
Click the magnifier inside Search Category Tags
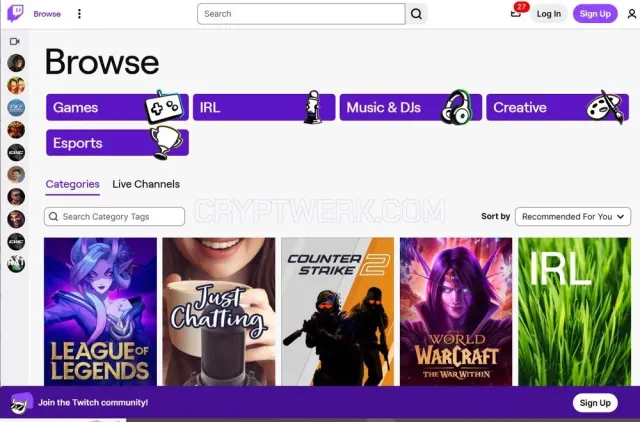click(x=53, y=217)
